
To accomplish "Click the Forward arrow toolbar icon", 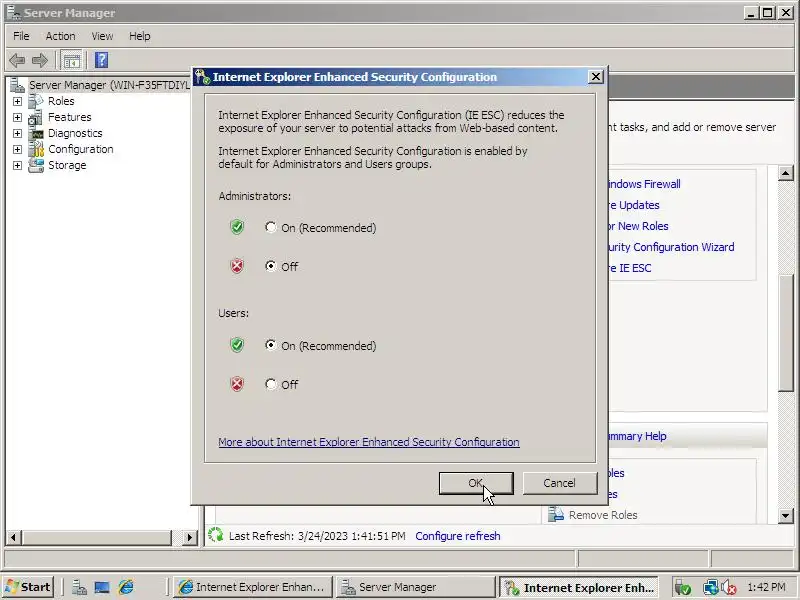I will pos(40,61).
